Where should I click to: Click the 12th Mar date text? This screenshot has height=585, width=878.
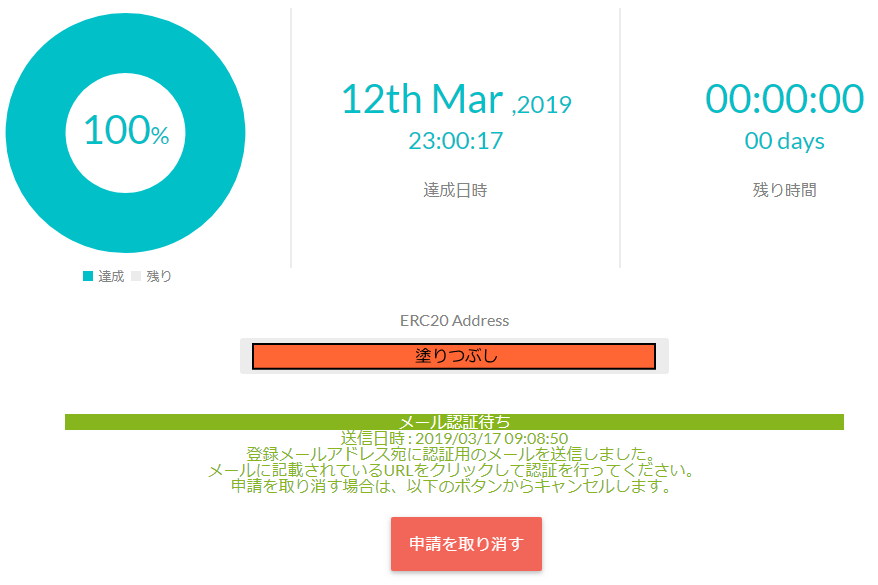pyautogui.click(x=422, y=100)
